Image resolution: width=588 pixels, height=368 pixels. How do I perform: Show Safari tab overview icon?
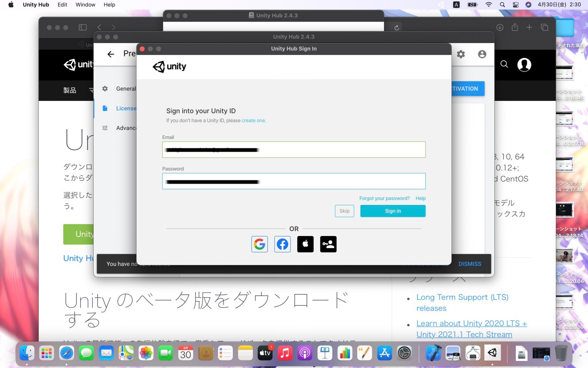[545, 27]
